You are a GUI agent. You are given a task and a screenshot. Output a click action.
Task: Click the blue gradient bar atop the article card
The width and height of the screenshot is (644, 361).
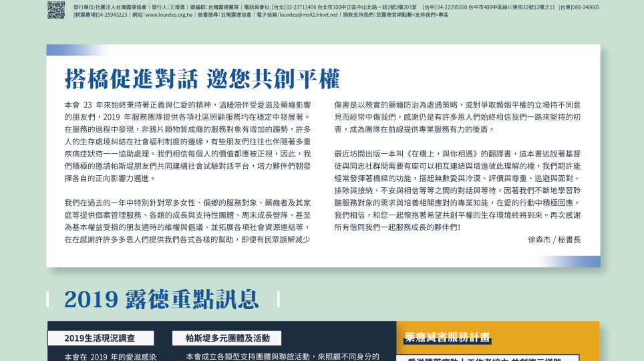pyautogui.click(x=72, y=50)
